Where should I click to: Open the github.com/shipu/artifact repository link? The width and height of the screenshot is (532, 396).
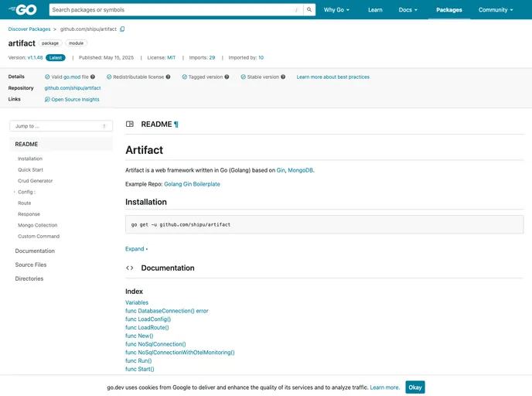tap(73, 88)
